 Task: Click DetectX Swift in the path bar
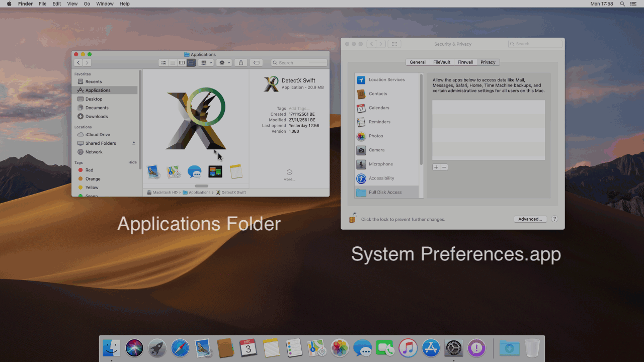[231, 193]
